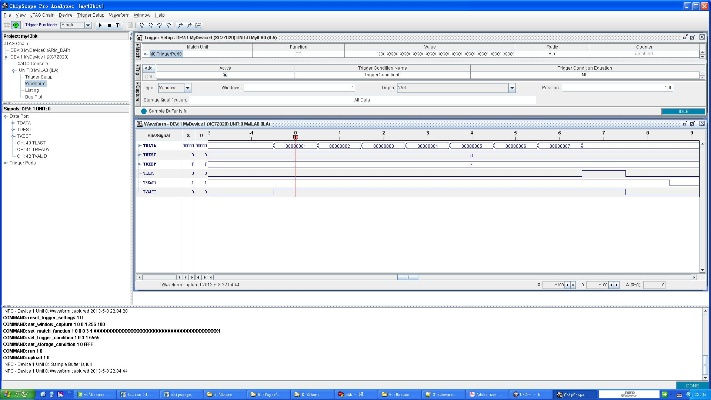
Task: Select Waveform in the project tree
Action: click(36, 84)
